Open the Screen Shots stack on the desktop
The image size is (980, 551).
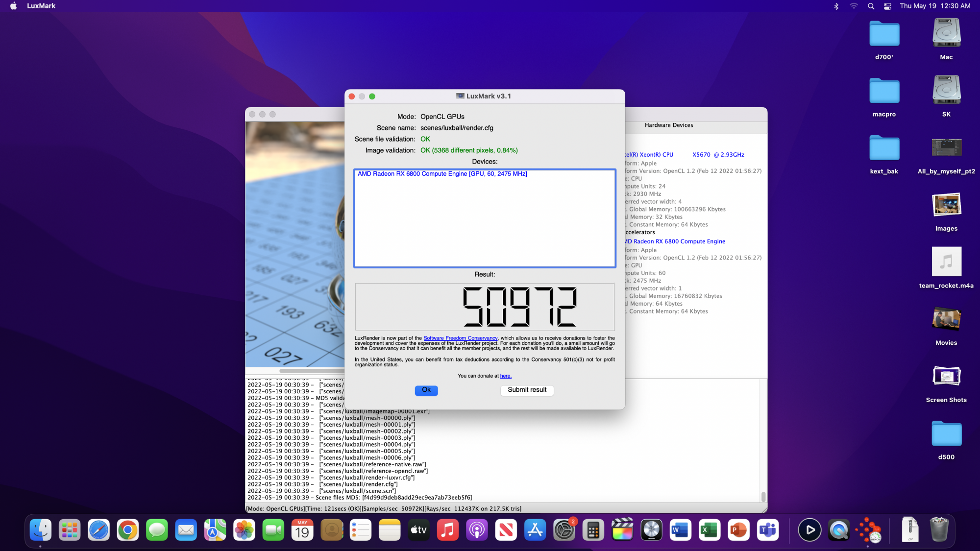pos(946,377)
